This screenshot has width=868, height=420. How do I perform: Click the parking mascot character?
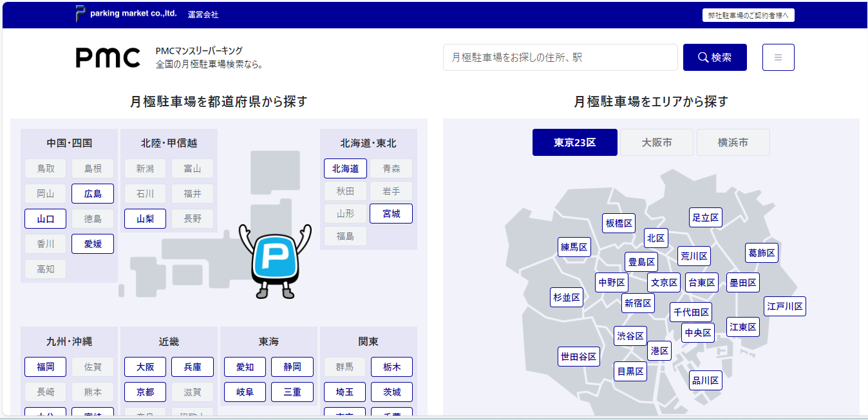[275, 260]
